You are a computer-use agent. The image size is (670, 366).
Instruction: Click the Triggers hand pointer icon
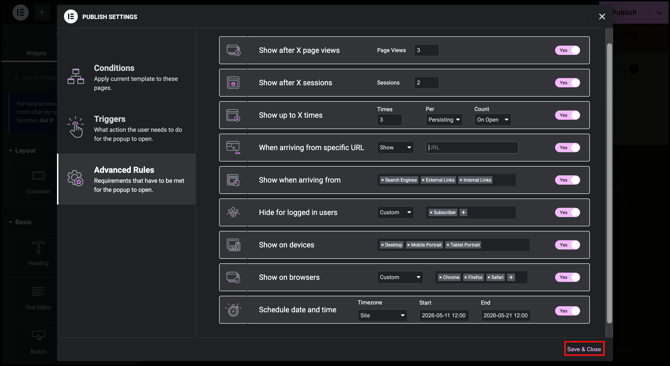tap(76, 127)
